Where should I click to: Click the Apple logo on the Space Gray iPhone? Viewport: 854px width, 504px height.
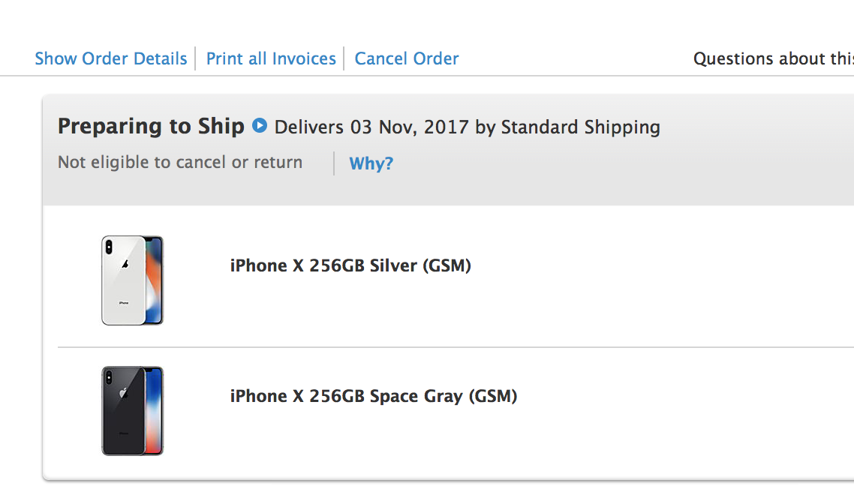coord(124,393)
